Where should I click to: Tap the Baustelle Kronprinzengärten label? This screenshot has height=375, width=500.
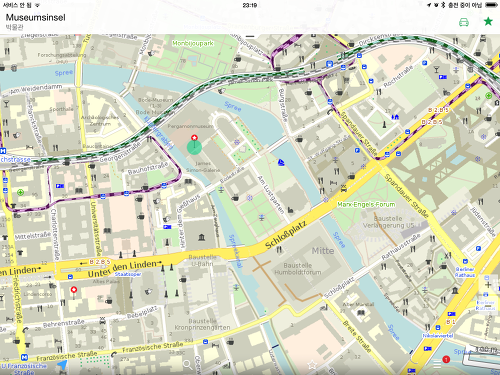tap(202, 324)
